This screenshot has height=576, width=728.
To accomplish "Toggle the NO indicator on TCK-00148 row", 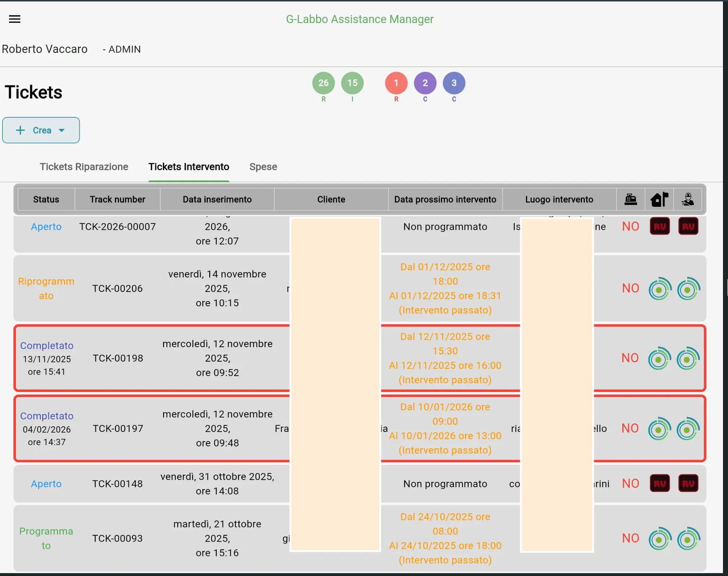I will [x=630, y=483].
